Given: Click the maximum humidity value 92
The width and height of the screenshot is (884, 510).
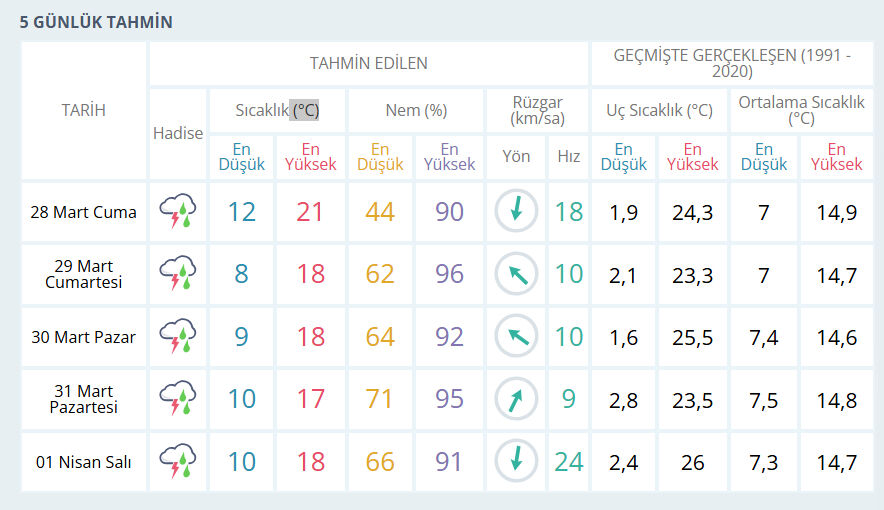Looking at the screenshot, I should pyautogui.click(x=449, y=337).
